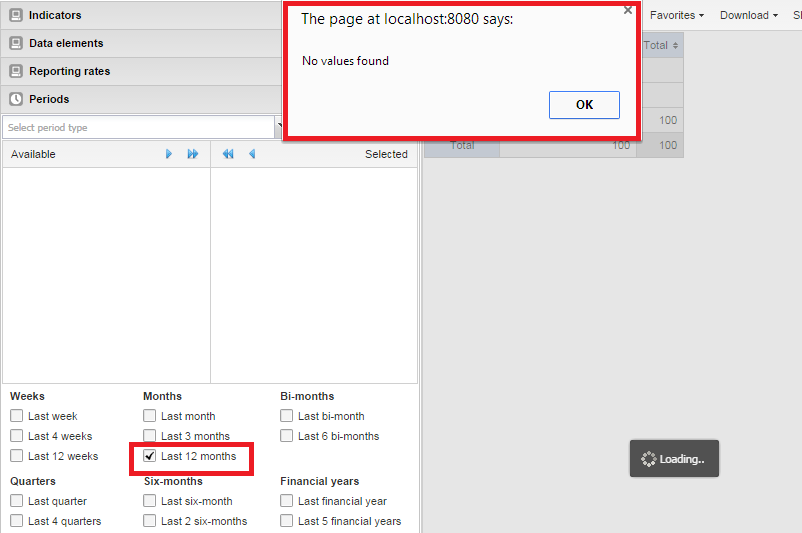
Task: Click the Six-months group heading
Action: [x=173, y=481]
